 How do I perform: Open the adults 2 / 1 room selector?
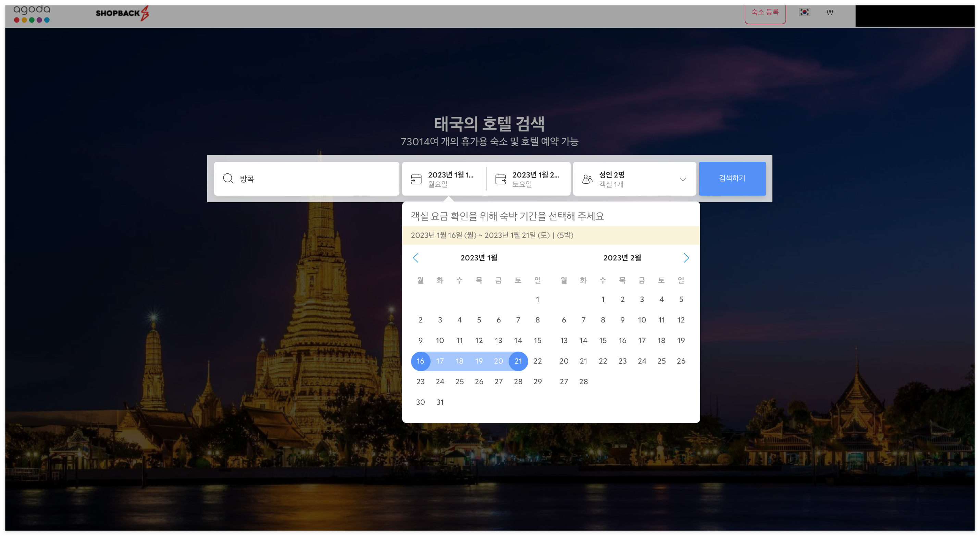pyautogui.click(x=634, y=179)
